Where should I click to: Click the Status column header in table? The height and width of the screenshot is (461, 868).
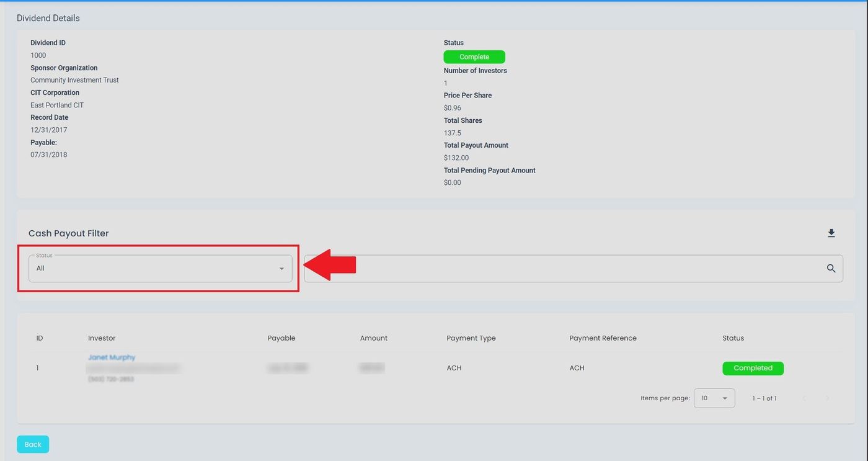tap(733, 338)
